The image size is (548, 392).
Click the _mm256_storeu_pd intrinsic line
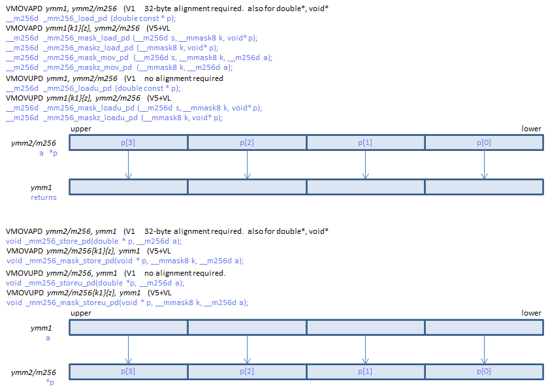click(x=95, y=283)
